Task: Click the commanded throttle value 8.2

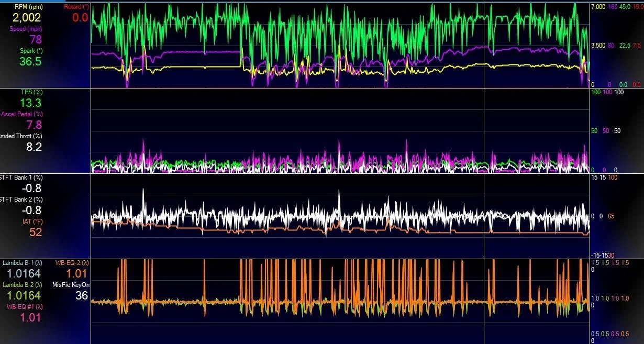Action: click(34, 147)
